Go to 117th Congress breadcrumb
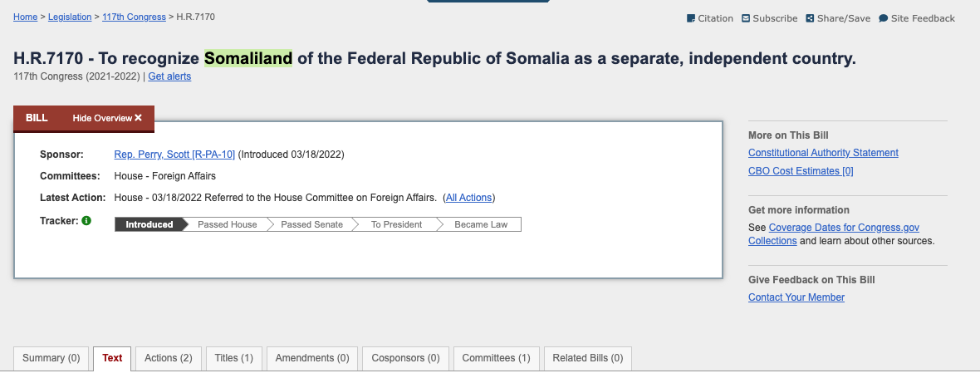The width and height of the screenshot is (980, 378). (134, 17)
